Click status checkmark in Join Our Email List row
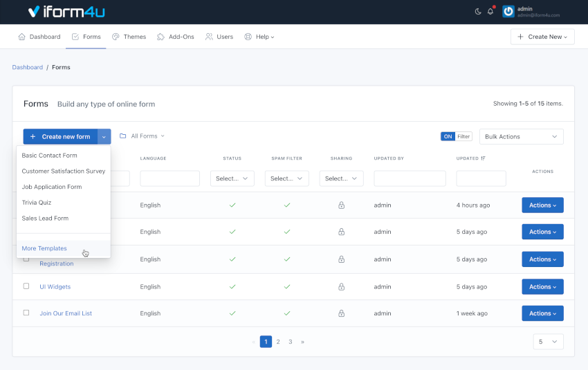 tap(232, 313)
